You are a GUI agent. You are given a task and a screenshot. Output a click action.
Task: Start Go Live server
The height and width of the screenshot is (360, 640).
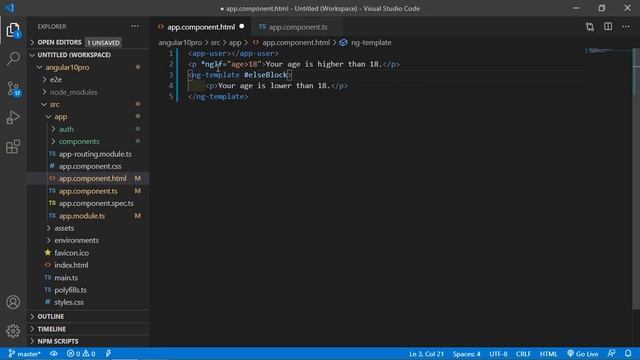point(582,354)
